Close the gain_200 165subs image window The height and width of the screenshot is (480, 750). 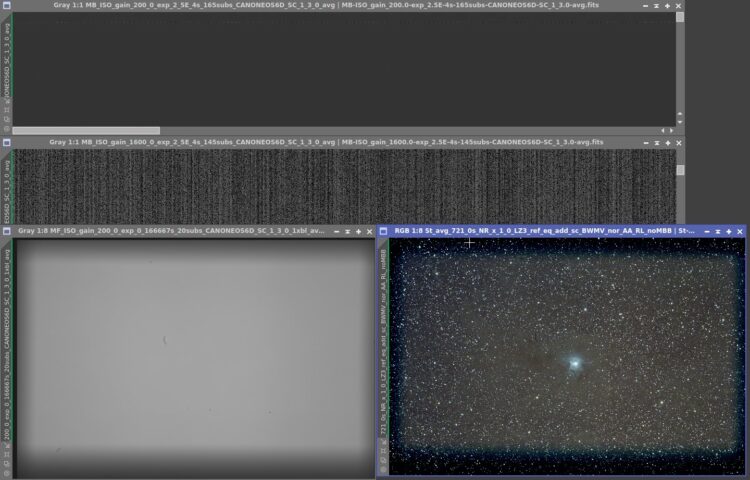point(678,6)
